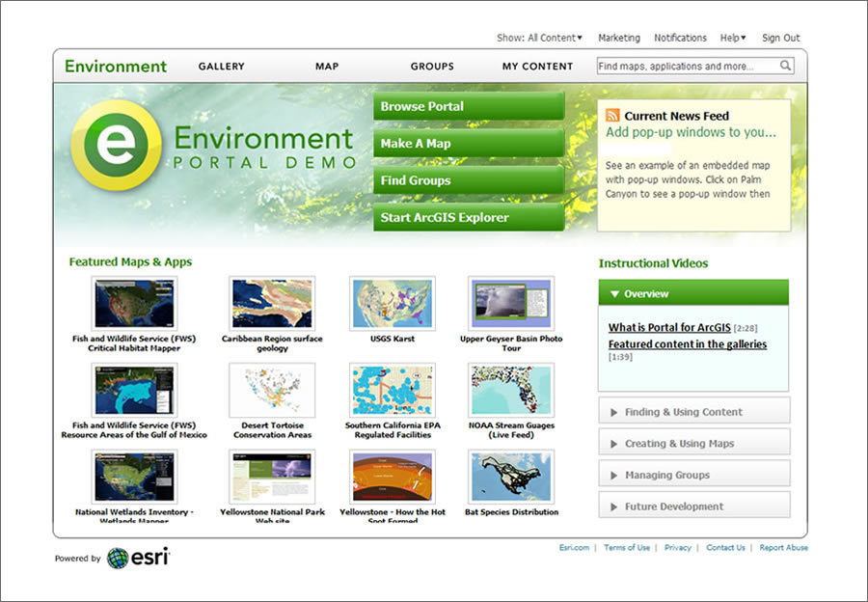This screenshot has width=868, height=602.
Task: Expand Finding & Using Content section
Action: point(694,412)
